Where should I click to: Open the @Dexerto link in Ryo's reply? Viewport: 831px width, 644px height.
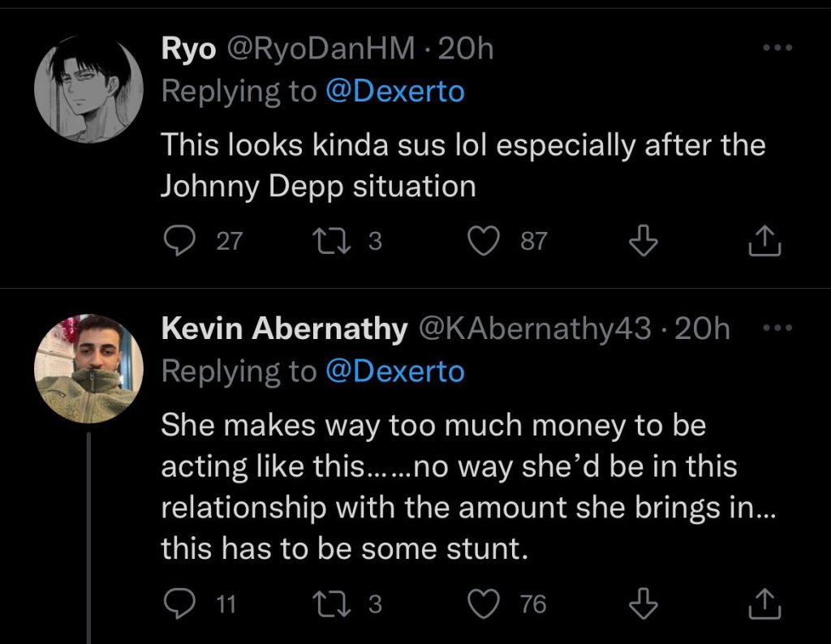tap(394, 91)
